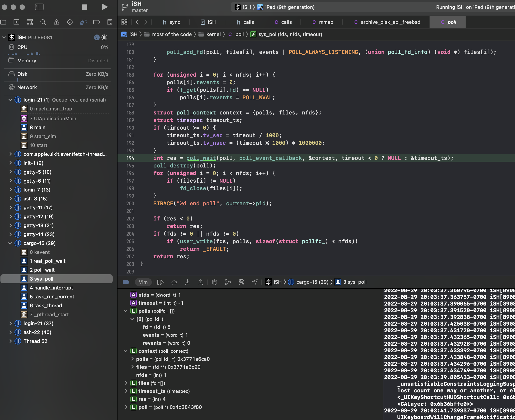Click 'most of the code' breadcrumb
Viewport: 515px width, 420px height.
coord(168,34)
